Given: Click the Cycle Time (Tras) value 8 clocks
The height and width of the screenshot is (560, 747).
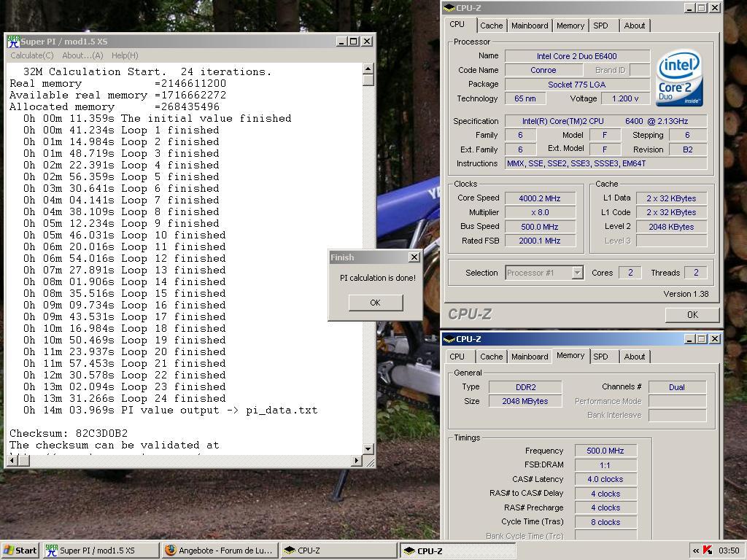Looking at the screenshot, I should point(605,522).
